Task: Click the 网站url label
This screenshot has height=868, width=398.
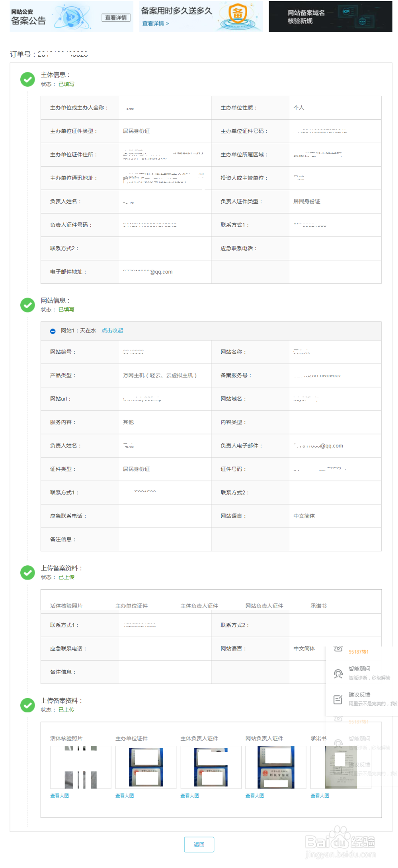Action: (60, 399)
